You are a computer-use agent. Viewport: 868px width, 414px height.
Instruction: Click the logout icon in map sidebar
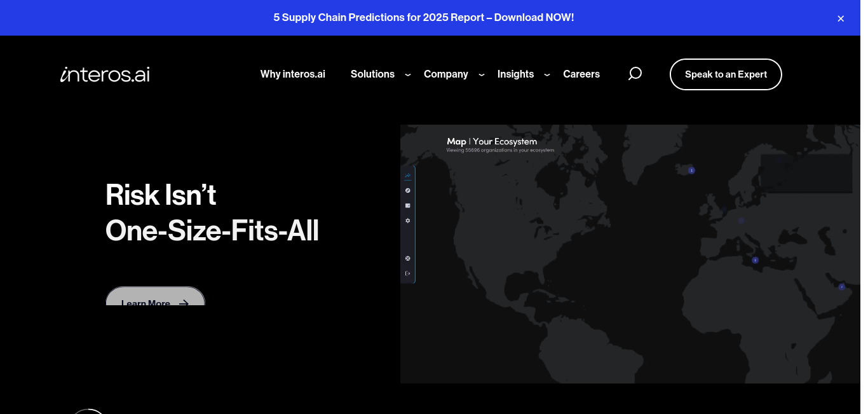pyautogui.click(x=408, y=273)
